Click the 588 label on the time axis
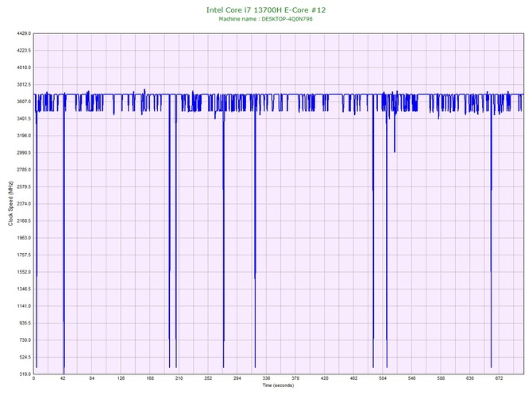 pos(441,378)
